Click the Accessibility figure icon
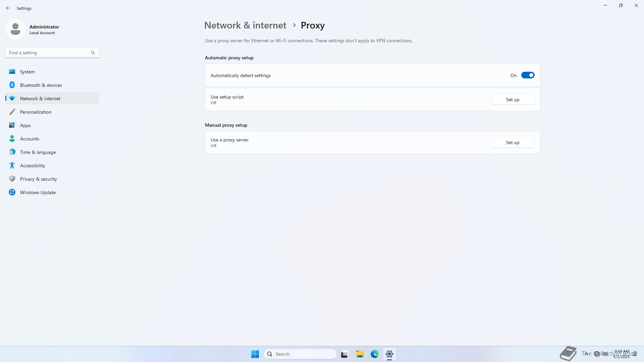Image resolution: width=644 pixels, height=362 pixels. coord(12,166)
